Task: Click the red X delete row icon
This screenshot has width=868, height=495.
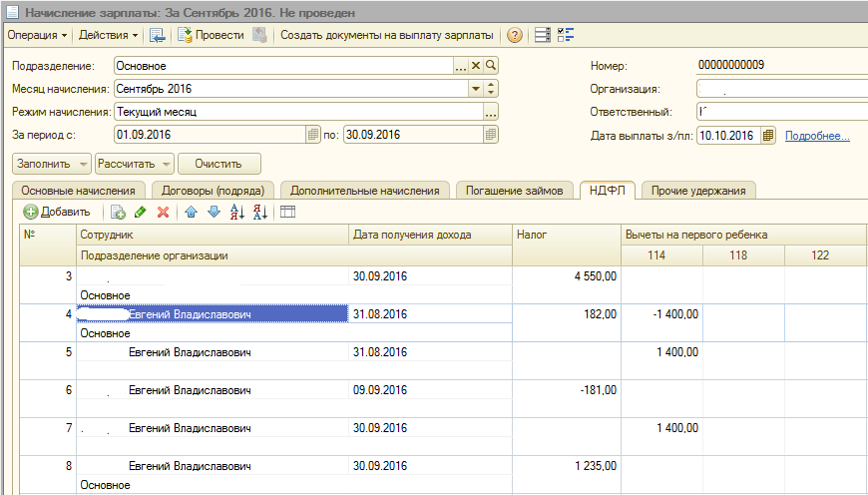Action: pyautogui.click(x=163, y=212)
